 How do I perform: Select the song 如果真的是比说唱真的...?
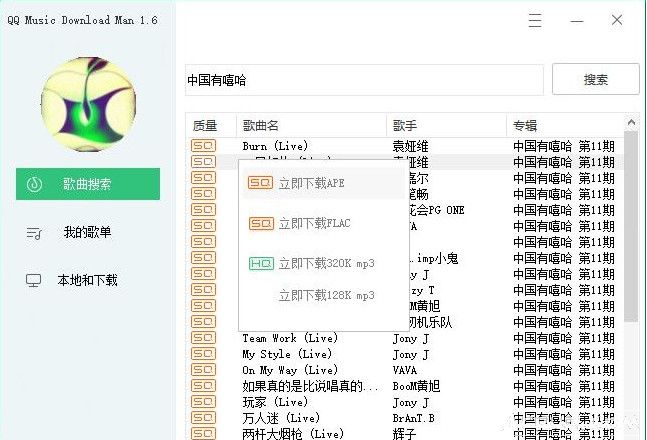[310, 386]
